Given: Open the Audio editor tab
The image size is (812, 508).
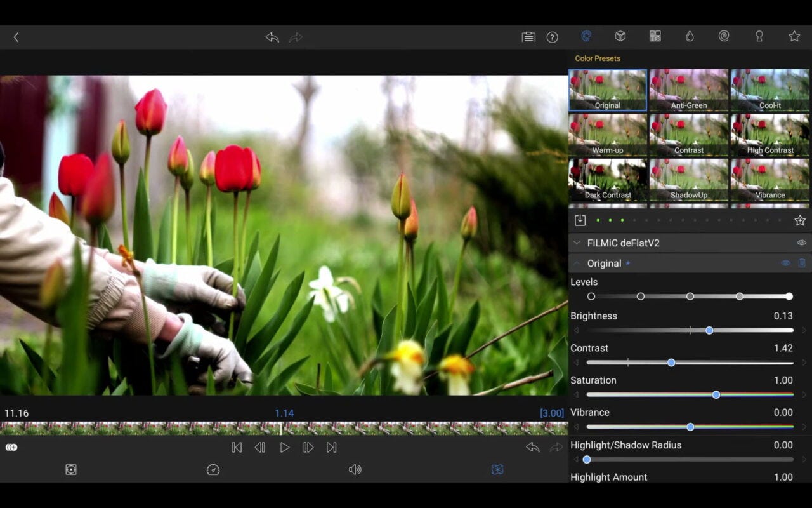Looking at the screenshot, I should pos(355,469).
